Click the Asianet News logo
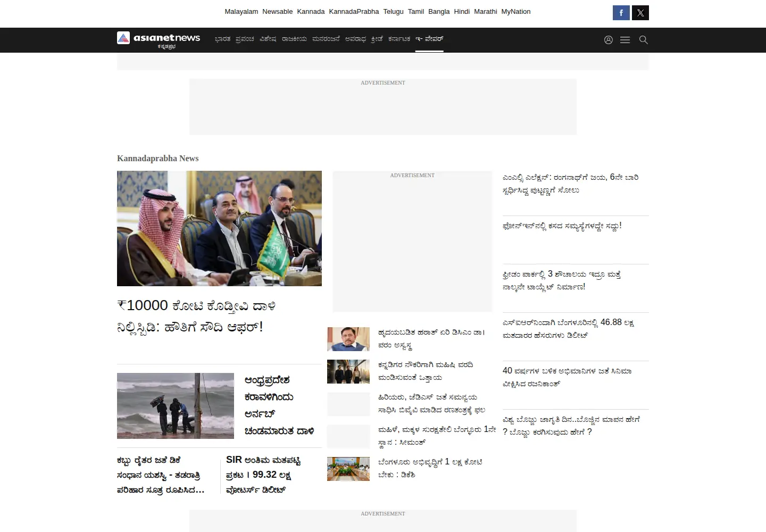Screen dimensions: 766x532 coord(159,40)
